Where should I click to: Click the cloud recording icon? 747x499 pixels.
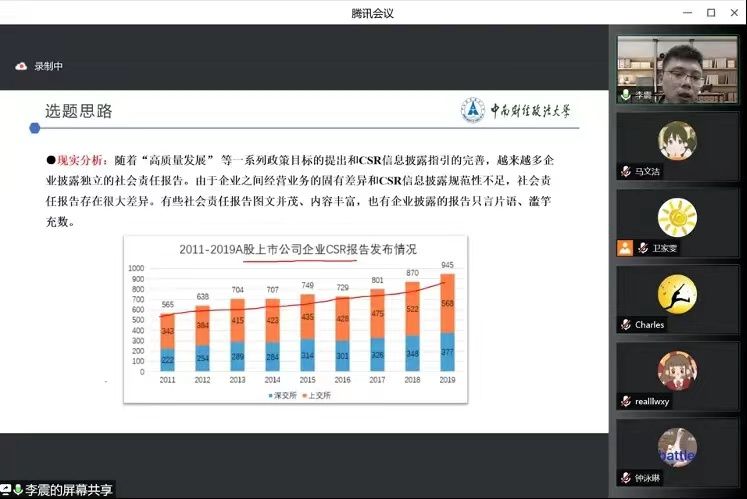20,66
